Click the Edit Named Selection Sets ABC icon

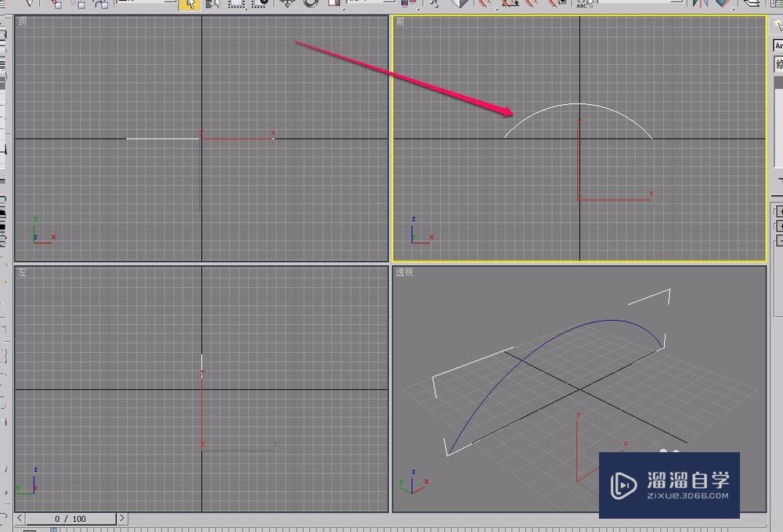584,4
